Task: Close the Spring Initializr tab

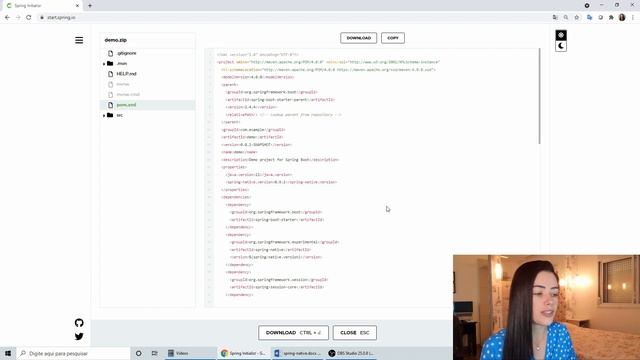Action: (77, 6)
